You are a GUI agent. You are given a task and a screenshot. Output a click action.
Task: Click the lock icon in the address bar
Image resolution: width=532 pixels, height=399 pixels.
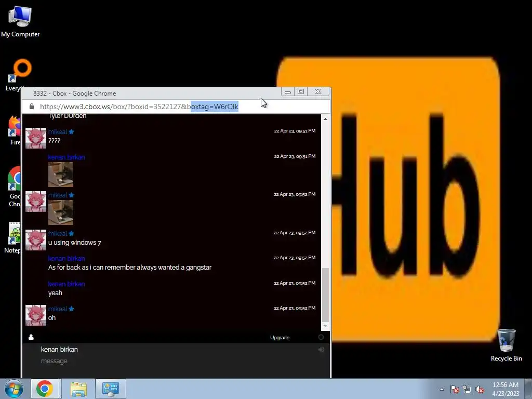32,107
